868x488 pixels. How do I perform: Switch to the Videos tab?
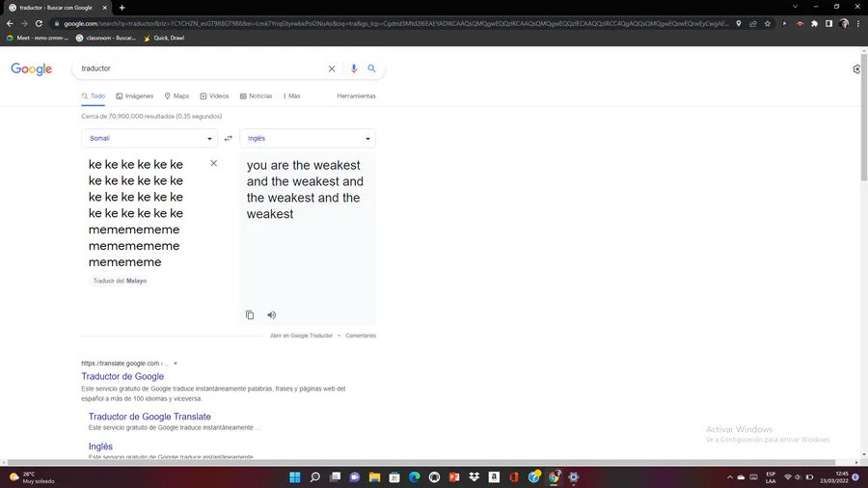click(x=214, y=96)
